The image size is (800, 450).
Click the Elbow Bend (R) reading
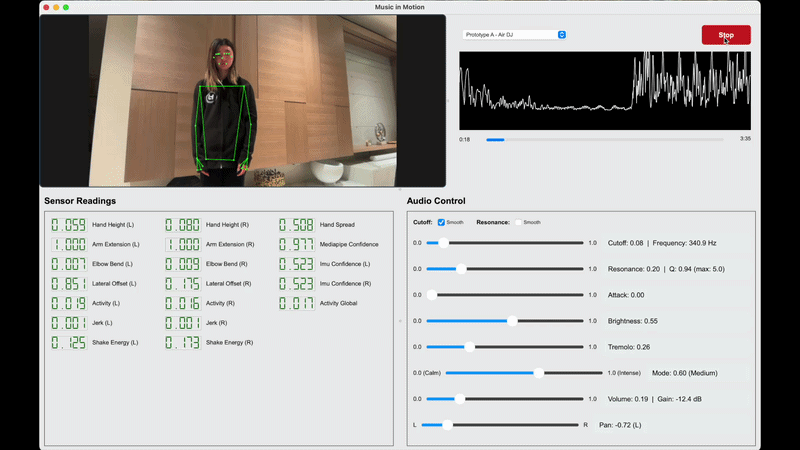click(183, 264)
